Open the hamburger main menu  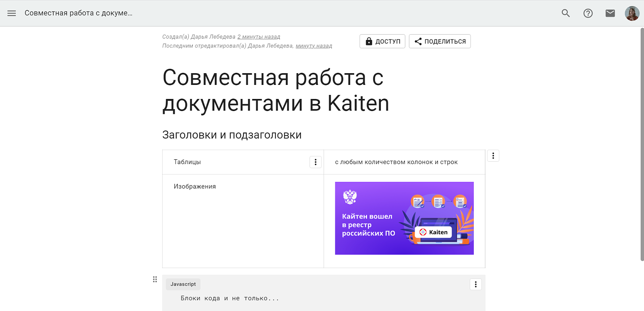[x=12, y=13]
